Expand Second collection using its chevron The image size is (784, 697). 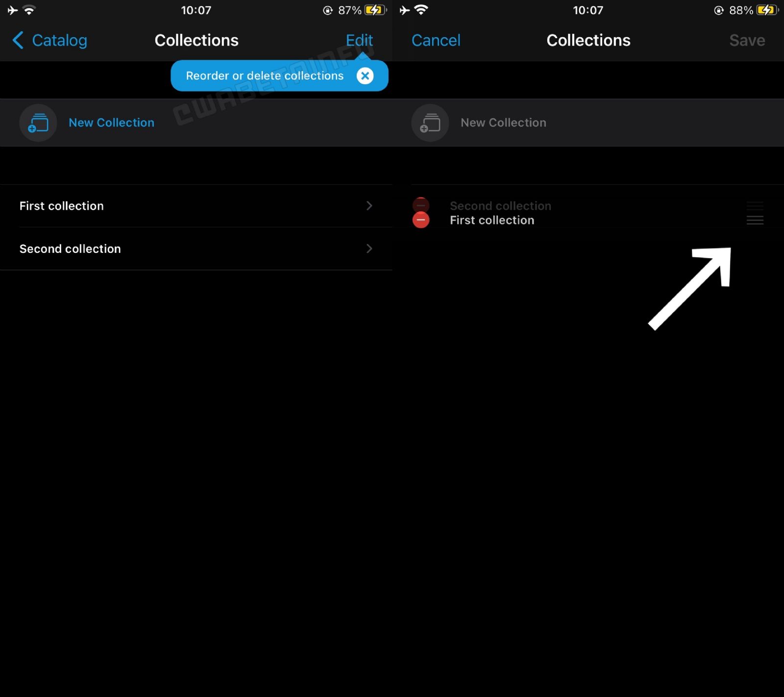coord(369,249)
